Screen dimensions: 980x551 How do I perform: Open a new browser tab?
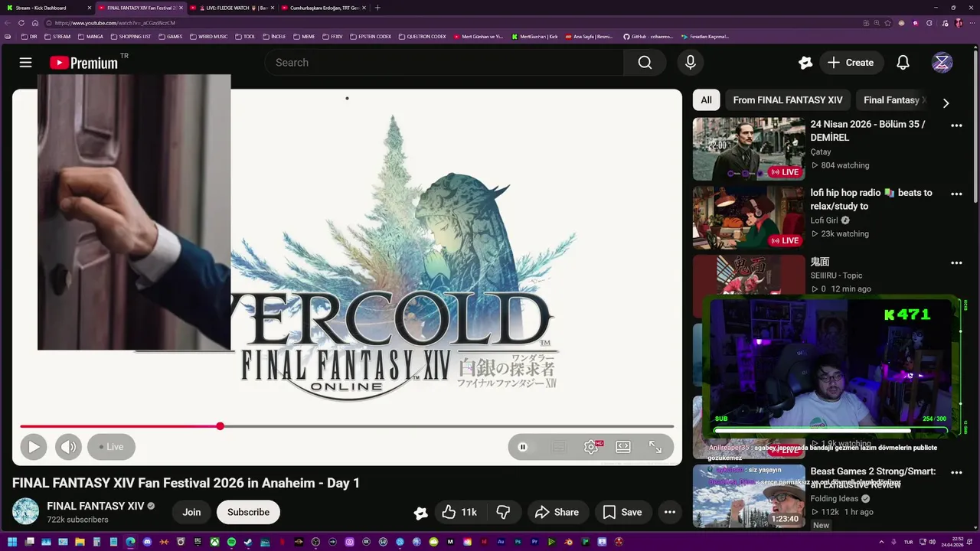377,8
